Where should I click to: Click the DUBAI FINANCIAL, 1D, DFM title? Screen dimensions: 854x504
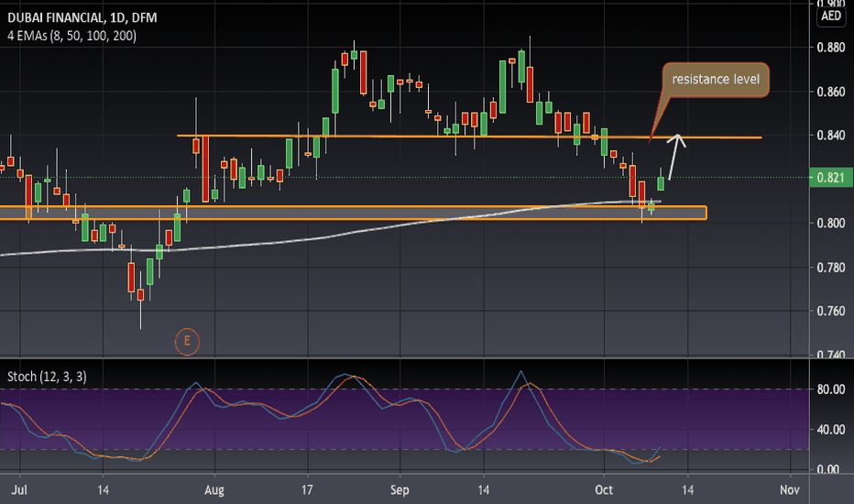pyautogui.click(x=82, y=18)
